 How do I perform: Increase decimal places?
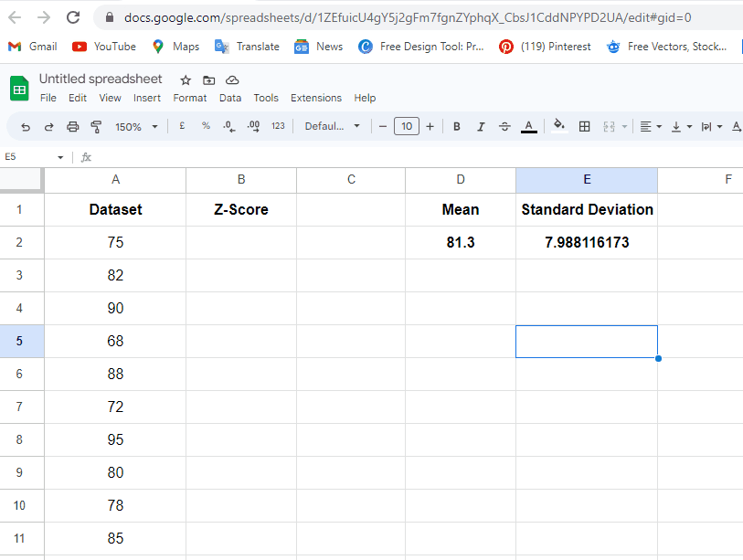click(x=253, y=126)
